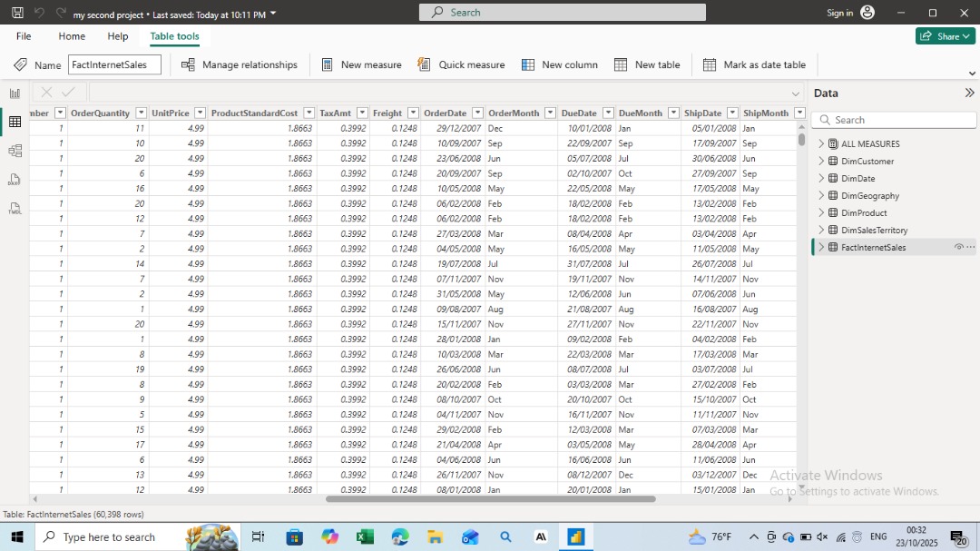
Task: Expand the DimDate table
Action: click(x=821, y=178)
